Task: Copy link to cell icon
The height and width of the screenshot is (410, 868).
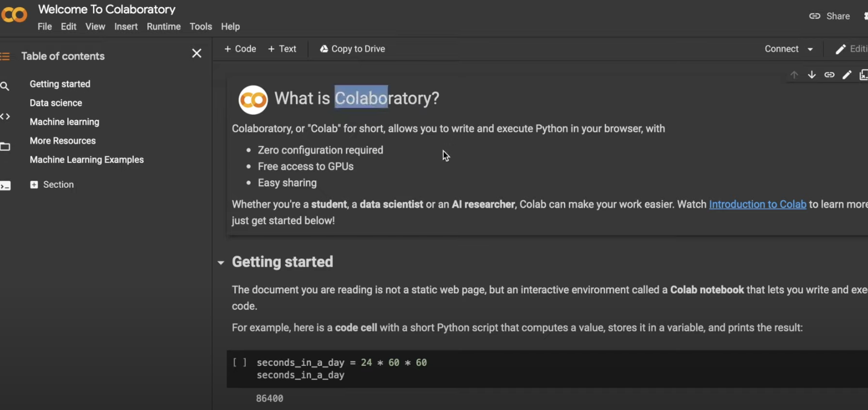Action: point(829,75)
